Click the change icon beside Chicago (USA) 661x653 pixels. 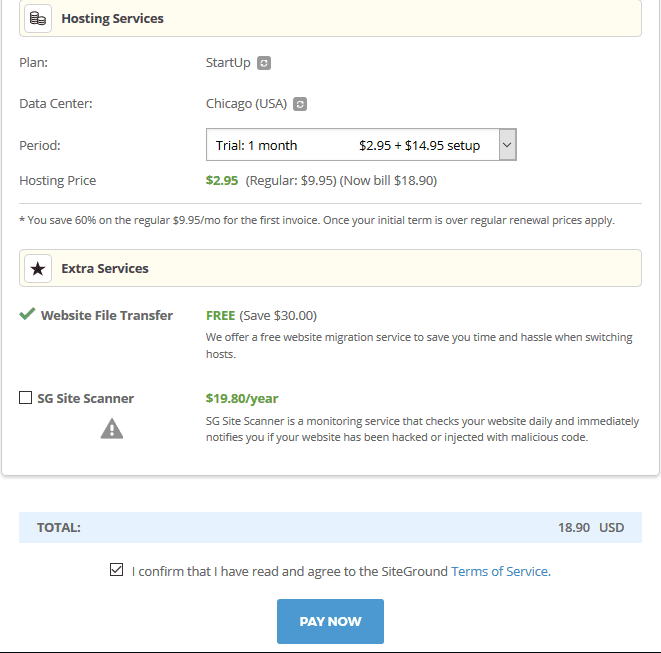300,104
